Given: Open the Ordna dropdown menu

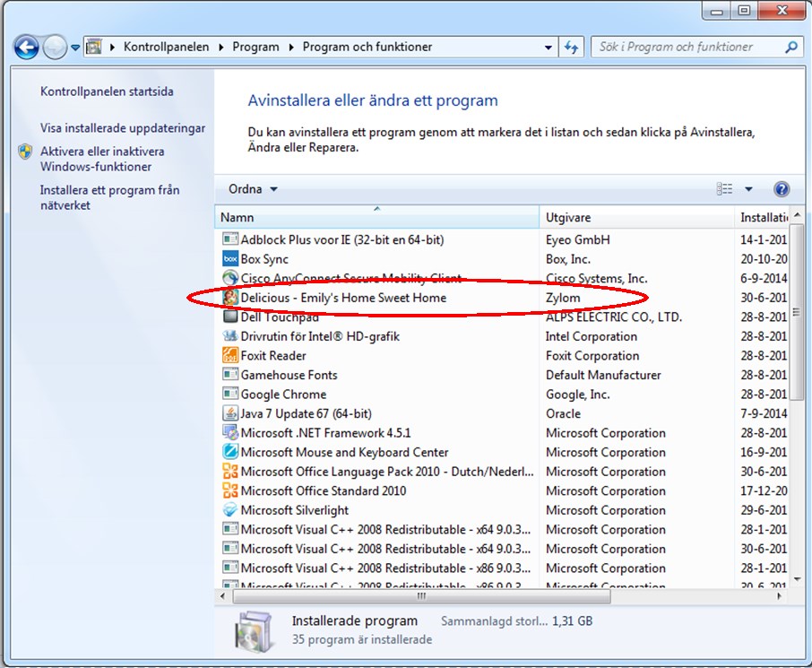Looking at the screenshot, I should [253, 189].
